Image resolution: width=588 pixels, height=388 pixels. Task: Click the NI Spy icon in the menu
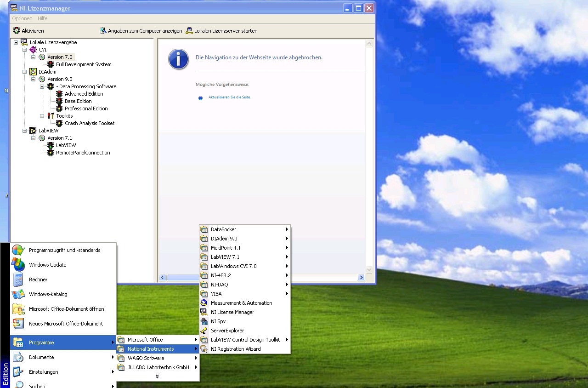204,321
